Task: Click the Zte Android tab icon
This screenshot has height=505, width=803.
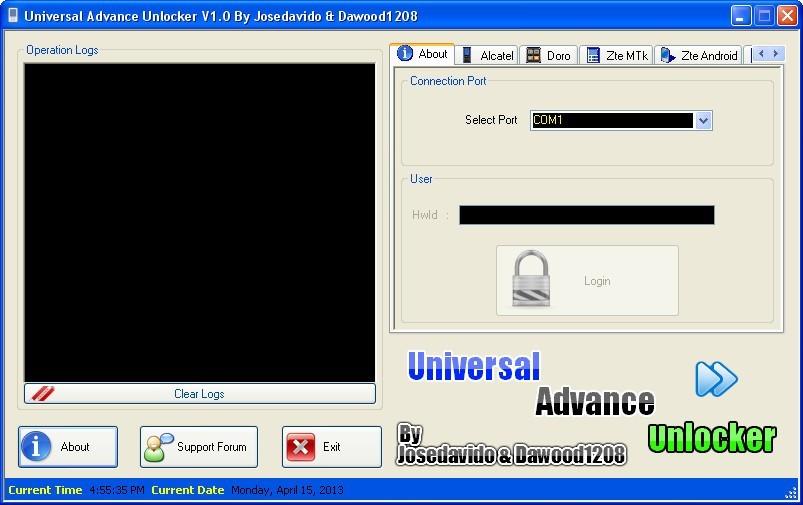Action: tap(667, 55)
